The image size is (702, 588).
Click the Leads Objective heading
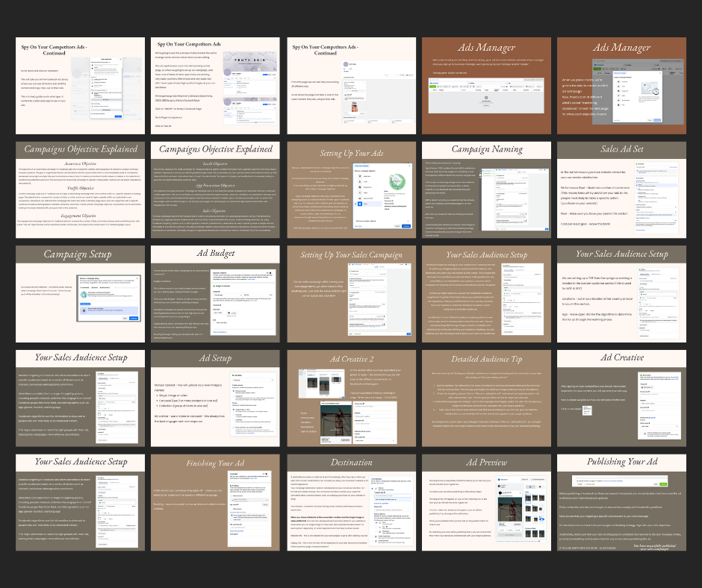tap(215, 162)
